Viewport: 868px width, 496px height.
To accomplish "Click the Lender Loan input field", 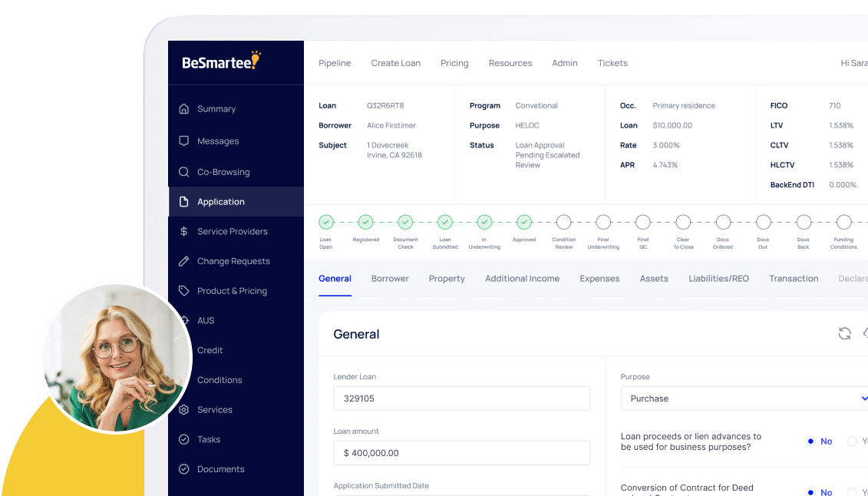I will click(x=462, y=398).
